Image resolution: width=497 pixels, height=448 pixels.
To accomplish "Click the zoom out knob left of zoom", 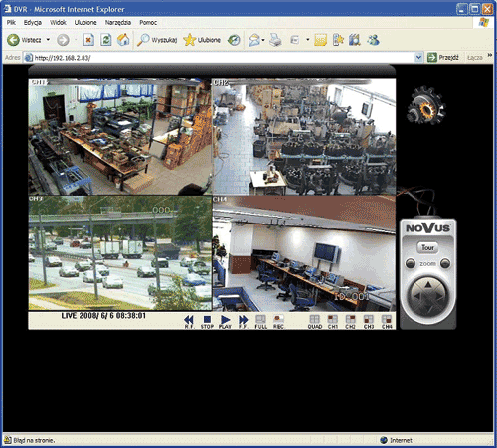I will [411, 263].
